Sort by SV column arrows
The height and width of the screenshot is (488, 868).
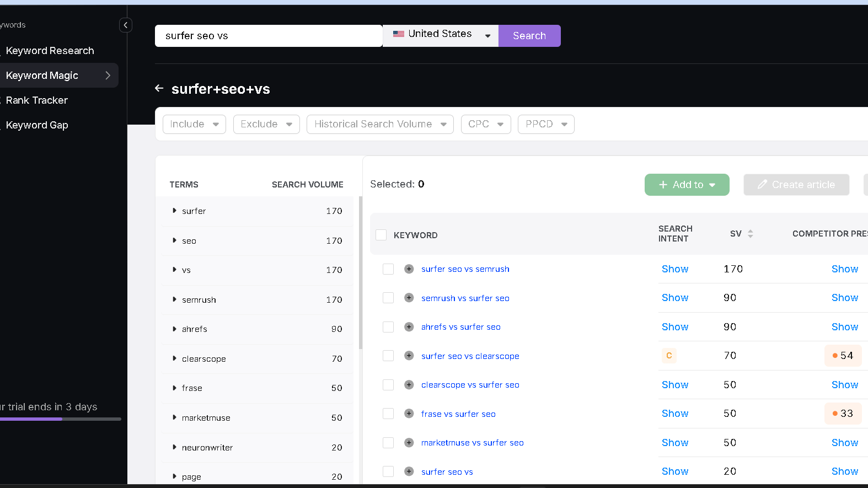coord(750,234)
